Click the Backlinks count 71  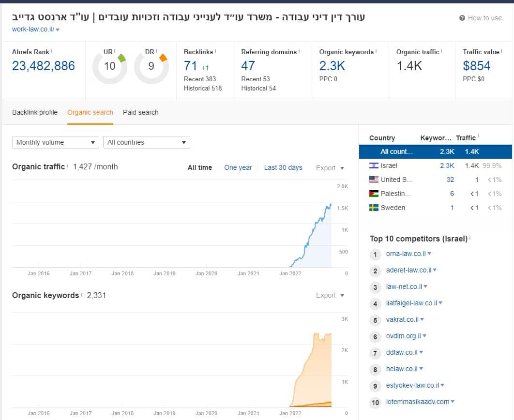tap(191, 66)
